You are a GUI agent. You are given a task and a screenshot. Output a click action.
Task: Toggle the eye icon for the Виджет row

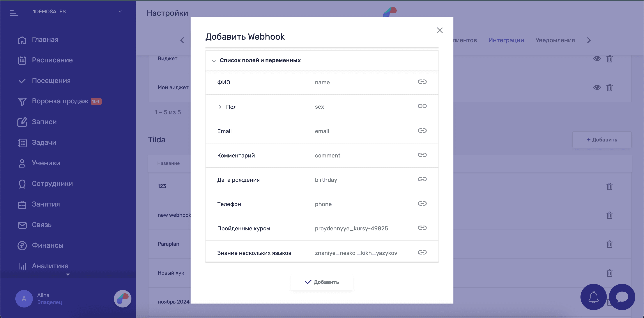tap(597, 58)
